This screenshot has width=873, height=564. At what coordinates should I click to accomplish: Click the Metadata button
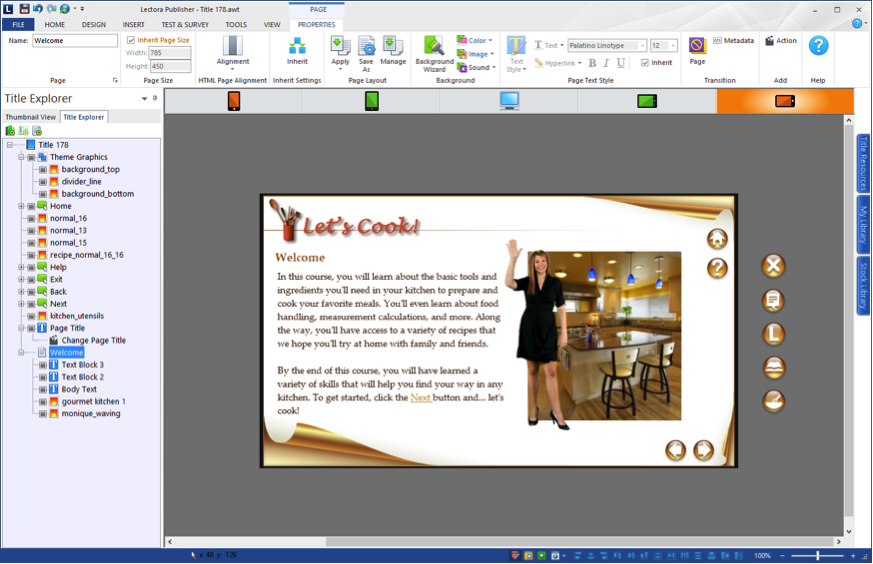point(733,41)
